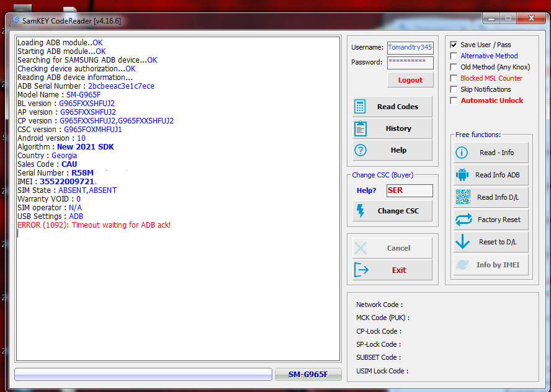Image resolution: width=551 pixels, height=392 pixels.
Task: Click the BL version G965FXXSHFUJ2 value
Action: tap(86, 104)
